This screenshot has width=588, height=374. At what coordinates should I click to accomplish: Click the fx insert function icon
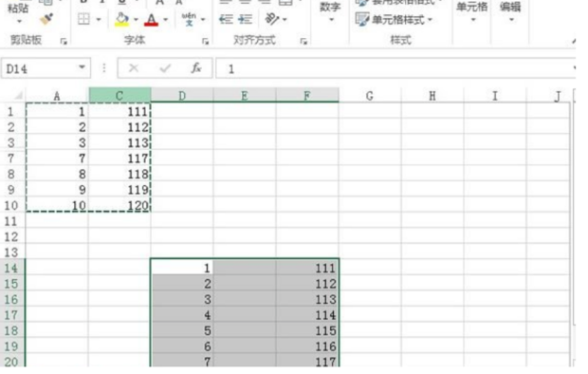click(196, 68)
